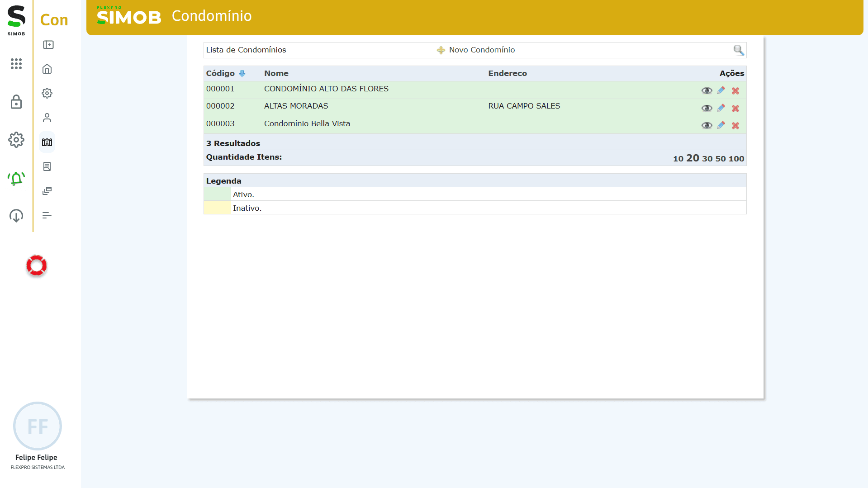The width and height of the screenshot is (868, 488).
Task: Open the document report sidebar item
Action: [47, 166]
